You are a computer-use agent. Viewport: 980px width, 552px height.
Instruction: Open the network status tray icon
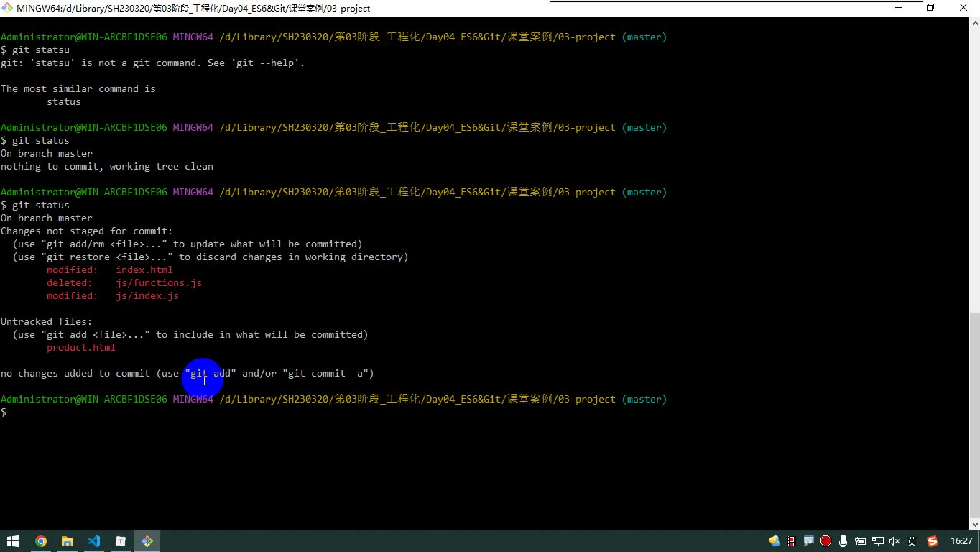878,541
